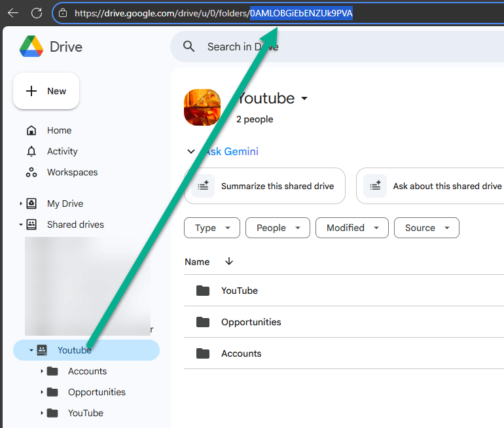Open the Modified filter dropdown
504x428 pixels.
pos(352,228)
